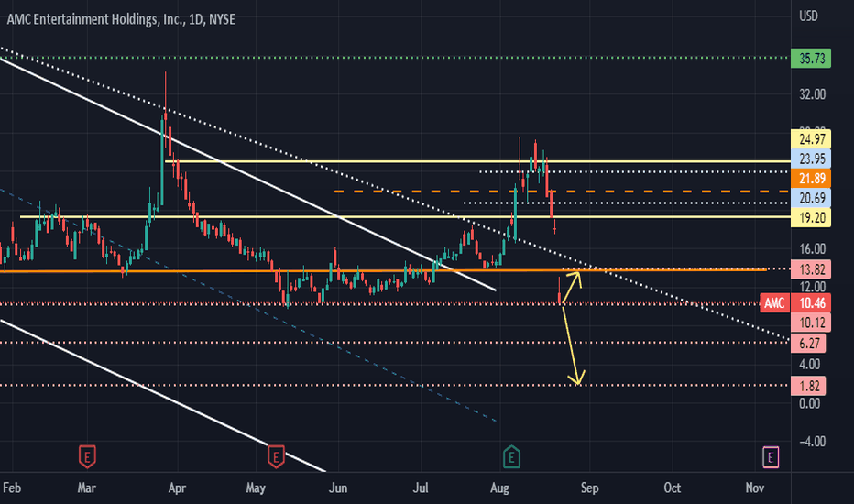Select the 1.82 price label
Viewport: 854px width, 504px height.
[809, 386]
